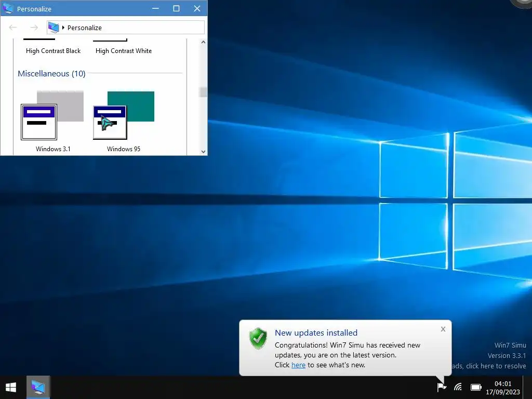Minimize the Personalize window
The height and width of the screenshot is (399, 532).
pos(155,8)
